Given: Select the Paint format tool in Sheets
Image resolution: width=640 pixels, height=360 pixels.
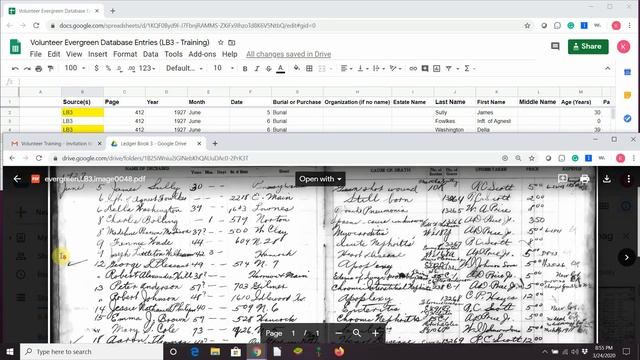Looking at the screenshot, I should [50, 69].
